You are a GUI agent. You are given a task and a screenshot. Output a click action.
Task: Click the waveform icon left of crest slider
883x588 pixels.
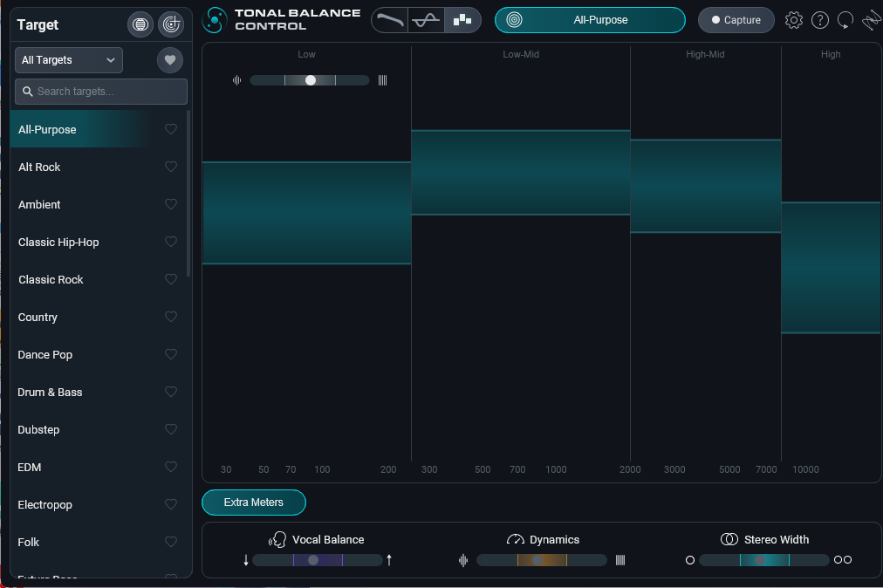[237, 80]
